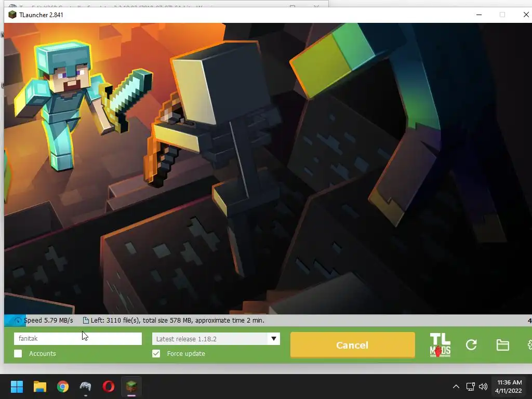This screenshot has width=532, height=399.
Task: Click the TLauncher title bar cube icon
Action: [x=12, y=15]
